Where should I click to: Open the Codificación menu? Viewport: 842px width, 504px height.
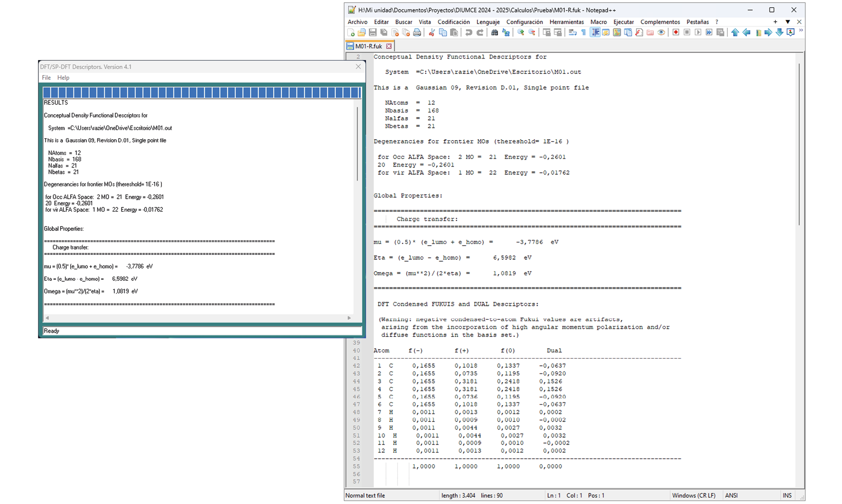(453, 22)
